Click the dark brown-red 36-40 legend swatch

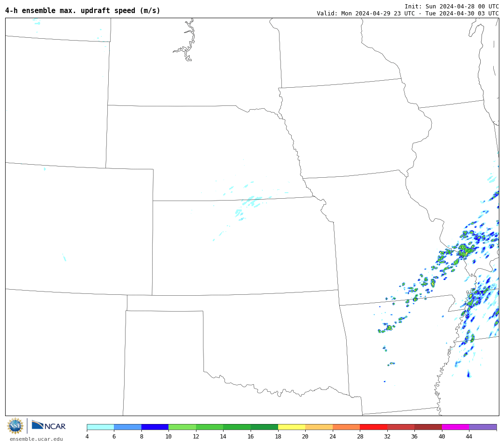[x=428, y=427]
